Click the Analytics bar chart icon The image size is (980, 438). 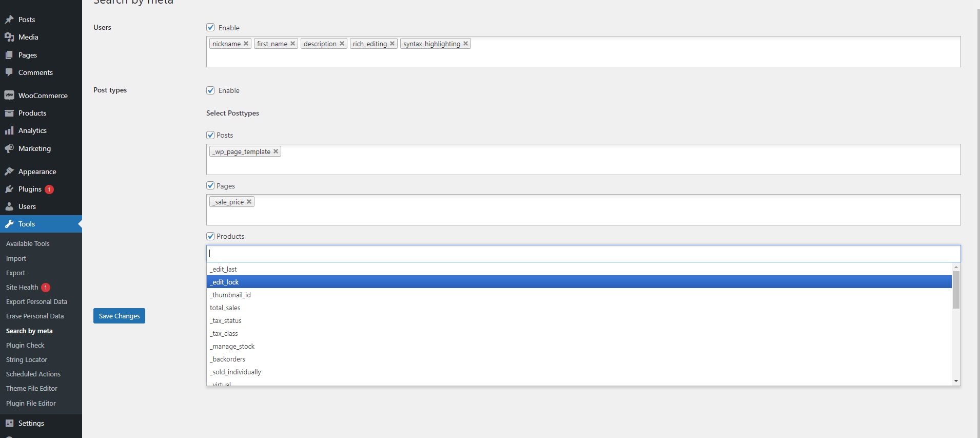[x=9, y=131]
